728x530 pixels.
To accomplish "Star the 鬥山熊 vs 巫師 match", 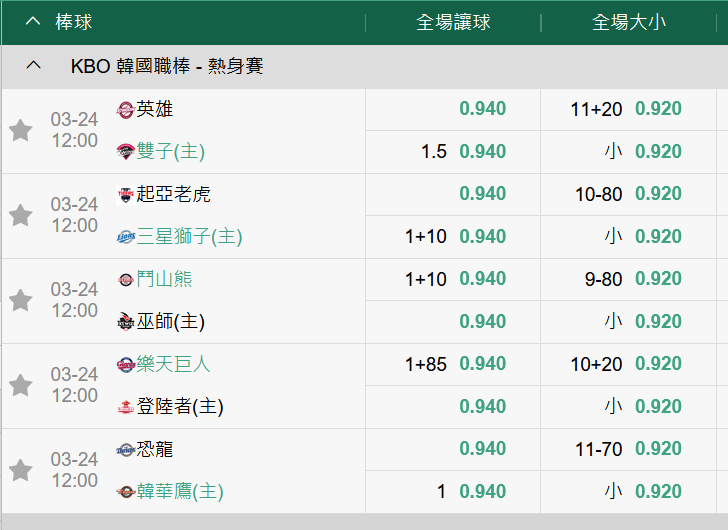I will (x=21, y=300).
